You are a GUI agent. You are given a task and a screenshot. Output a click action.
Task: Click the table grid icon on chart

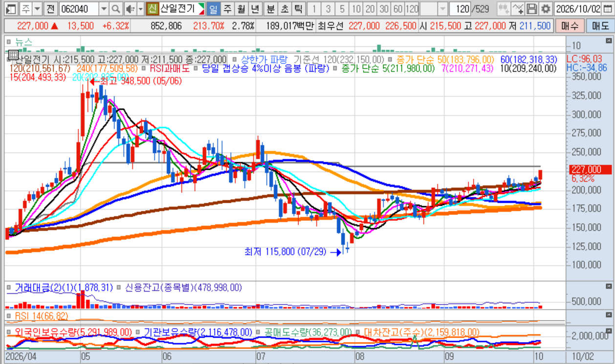[x=13, y=55]
